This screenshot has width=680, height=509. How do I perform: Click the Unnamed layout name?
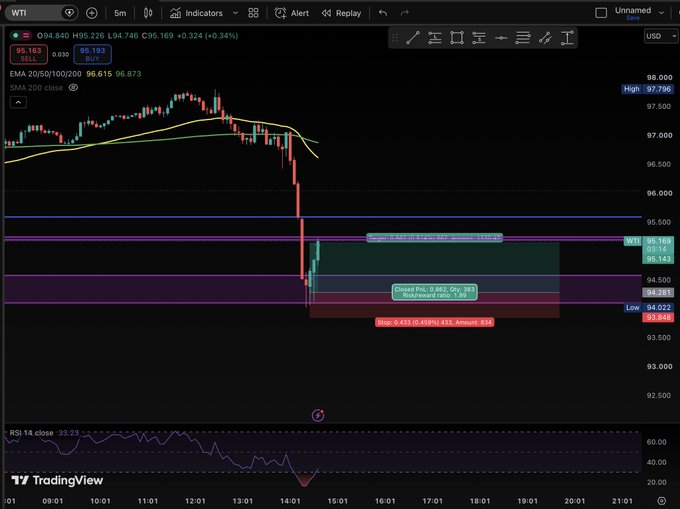(x=633, y=10)
